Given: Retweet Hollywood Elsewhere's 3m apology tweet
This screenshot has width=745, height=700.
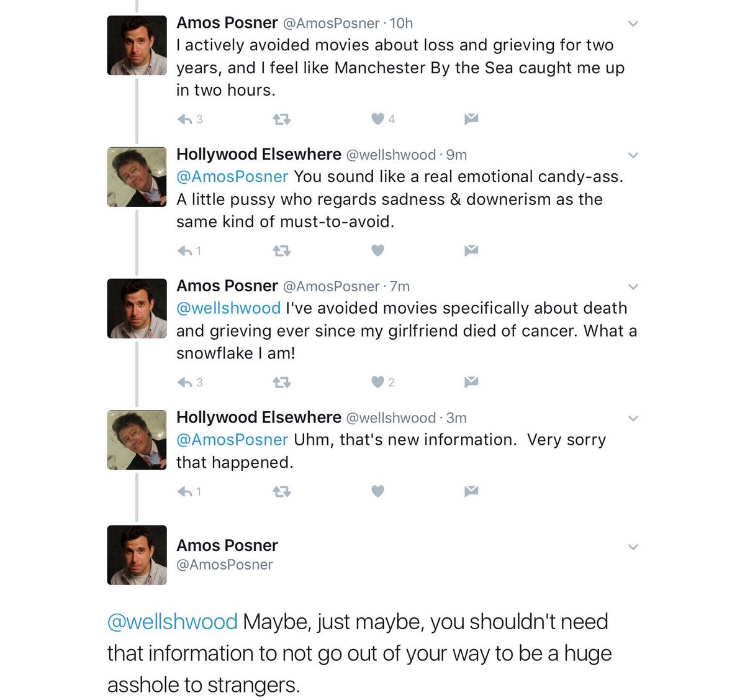Looking at the screenshot, I should (282, 492).
